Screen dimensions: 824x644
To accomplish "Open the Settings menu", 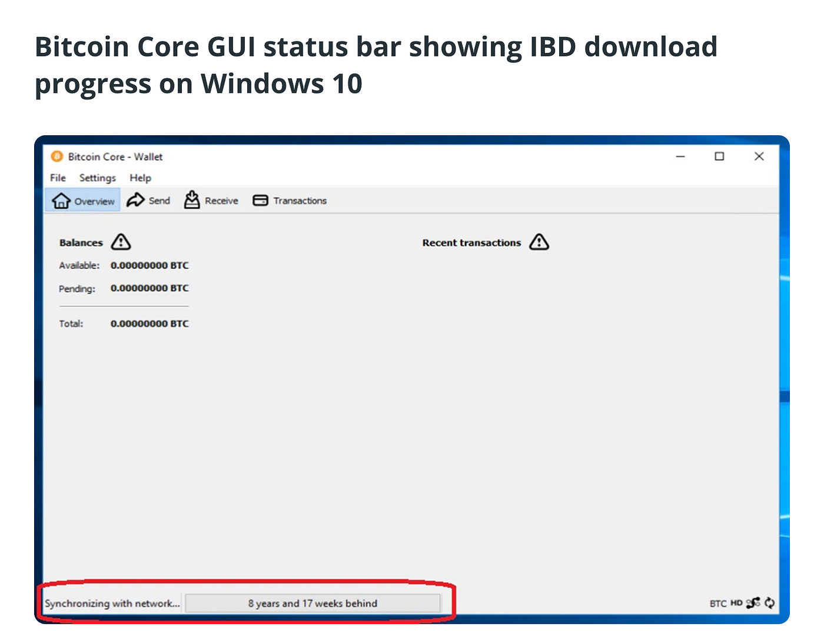I will 98,178.
